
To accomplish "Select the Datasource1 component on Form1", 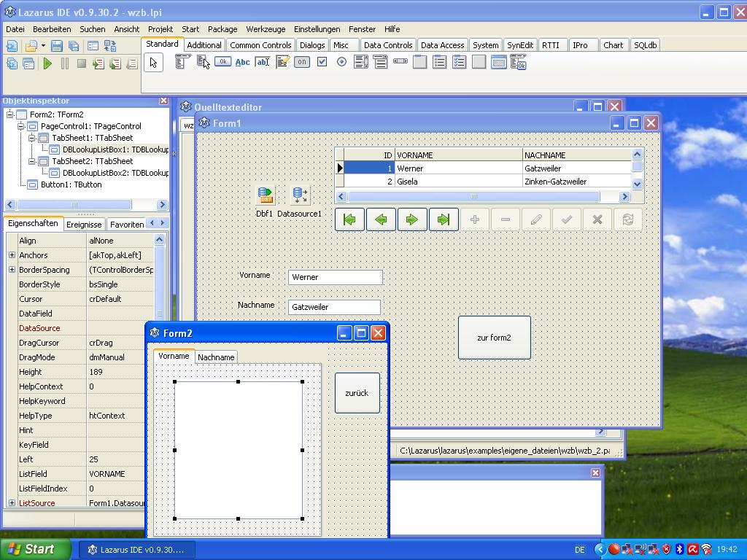I will (x=299, y=195).
